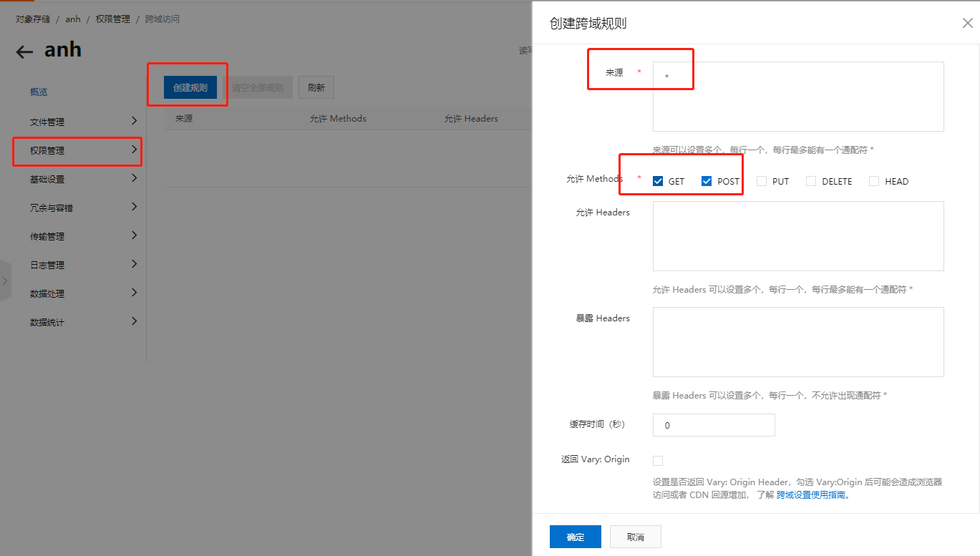Uncheck the GET method checkbox
This screenshot has height=556, width=980.
click(x=656, y=180)
